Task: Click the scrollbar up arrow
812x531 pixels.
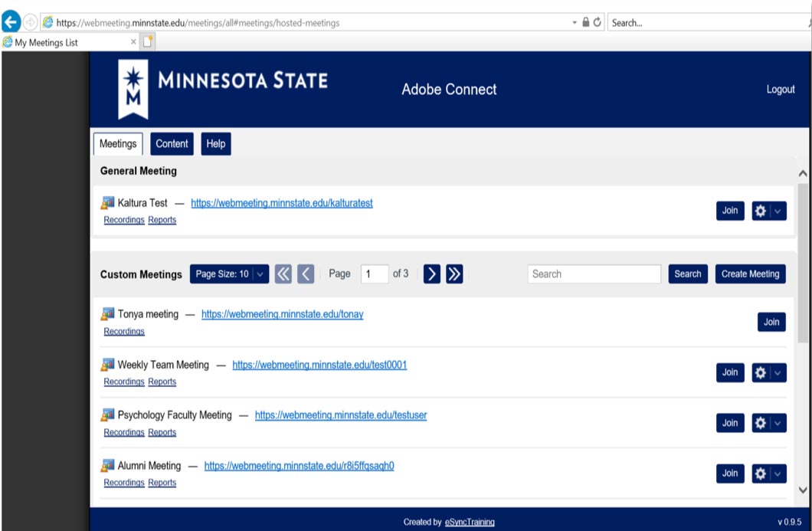Action: click(803, 173)
